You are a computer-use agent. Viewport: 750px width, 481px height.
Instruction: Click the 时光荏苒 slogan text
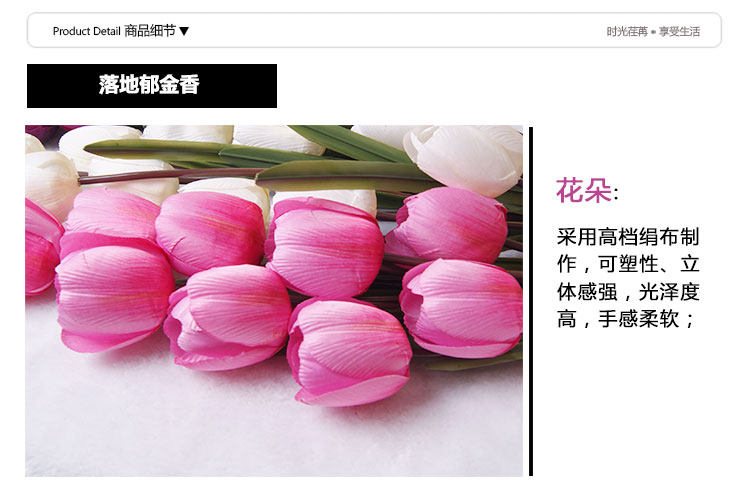[x=627, y=32]
